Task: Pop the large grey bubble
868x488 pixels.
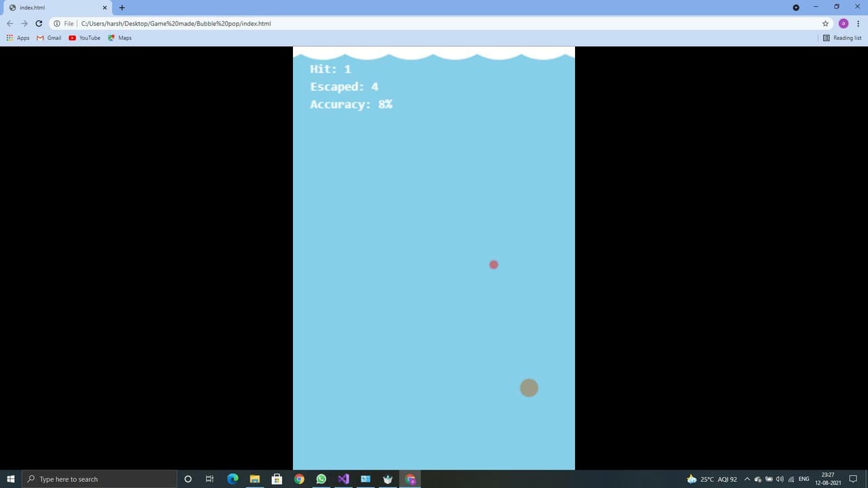Action: click(529, 388)
